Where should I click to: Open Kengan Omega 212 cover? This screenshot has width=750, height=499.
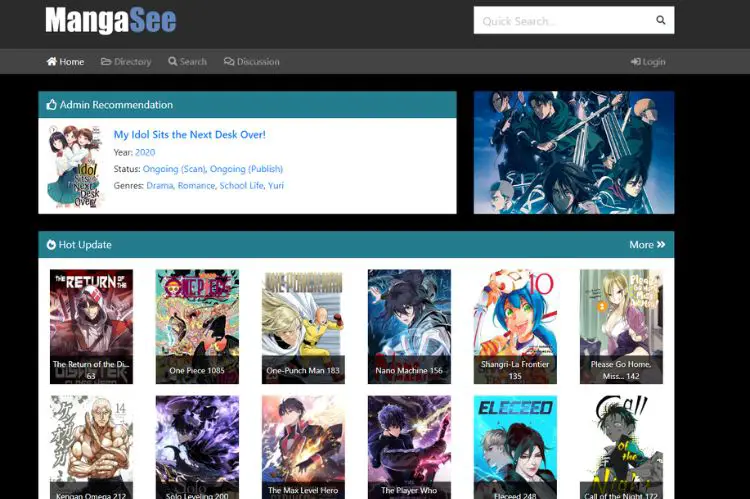[x=91, y=447]
